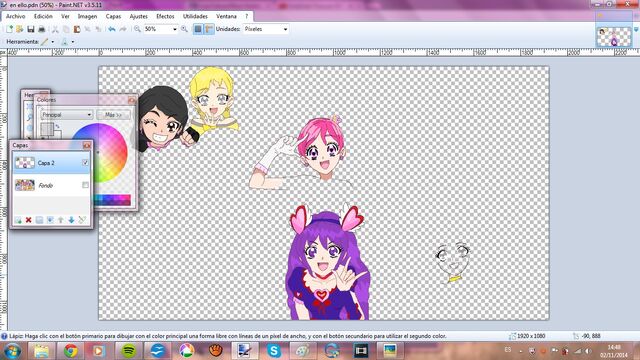Add new layer in Capas panel

pos(18,220)
